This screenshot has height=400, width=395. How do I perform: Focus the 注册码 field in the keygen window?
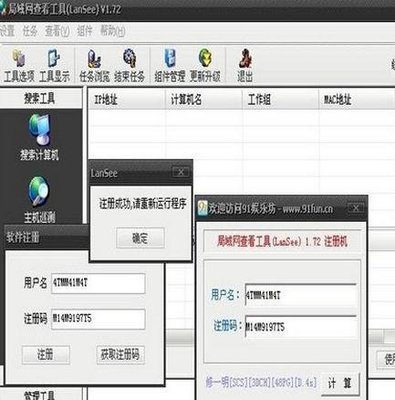coord(301,327)
